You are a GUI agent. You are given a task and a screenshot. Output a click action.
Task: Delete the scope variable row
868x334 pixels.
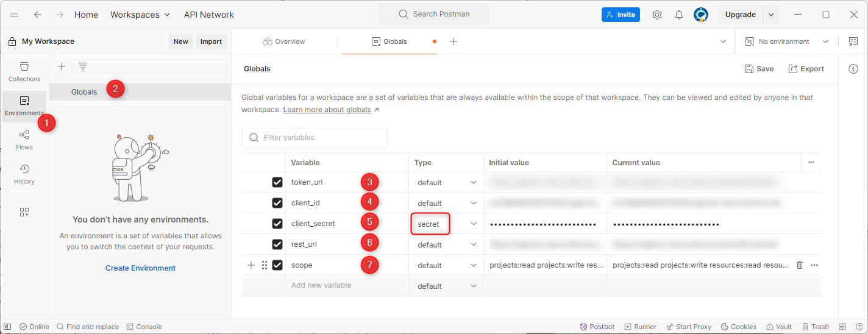[x=800, y=265]
